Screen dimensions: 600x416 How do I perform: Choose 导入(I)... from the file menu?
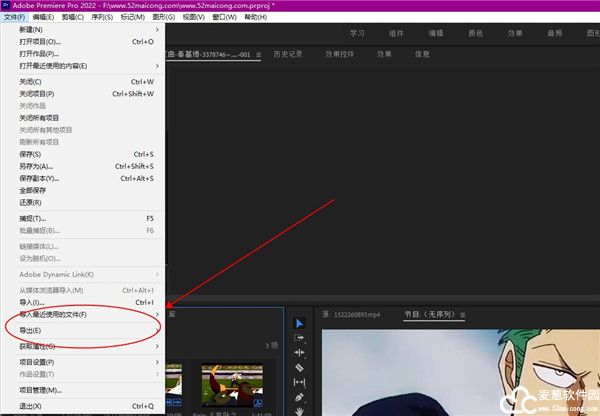[32, 302]
